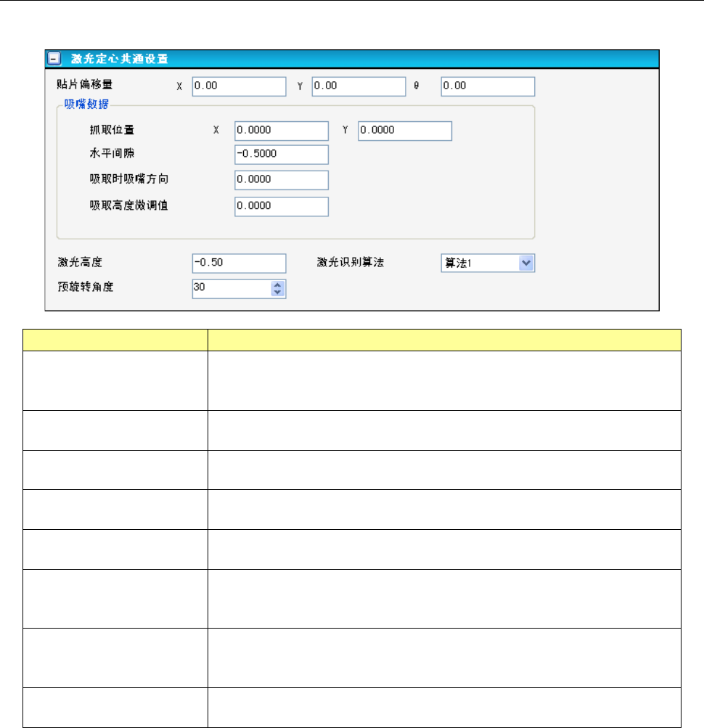This screenshot has height=728, width=704.
Task: Click the 贴片偏移量 θ input field
Action: click(x=488, y=86)
